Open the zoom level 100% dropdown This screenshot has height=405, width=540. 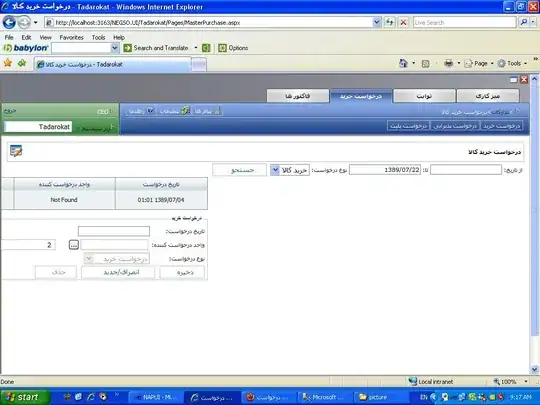tap(526, 382)
